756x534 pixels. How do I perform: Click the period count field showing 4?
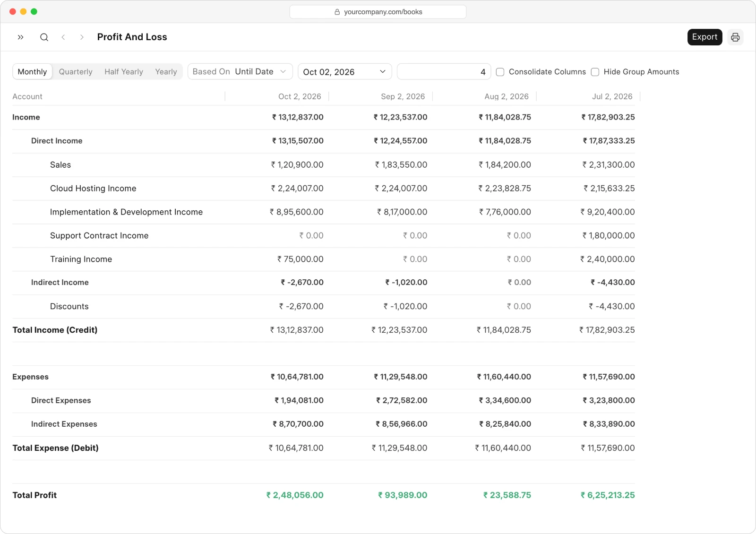(x=444, y=72)
